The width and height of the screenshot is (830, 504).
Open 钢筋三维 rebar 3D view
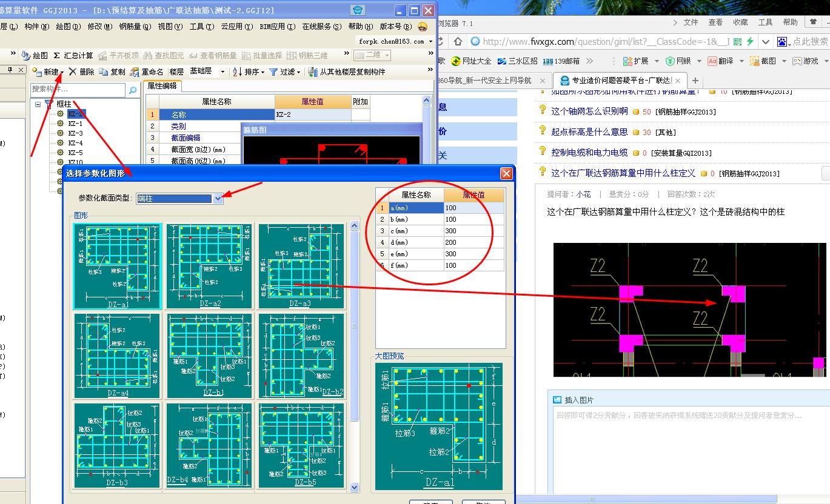[x=308, y=55]
